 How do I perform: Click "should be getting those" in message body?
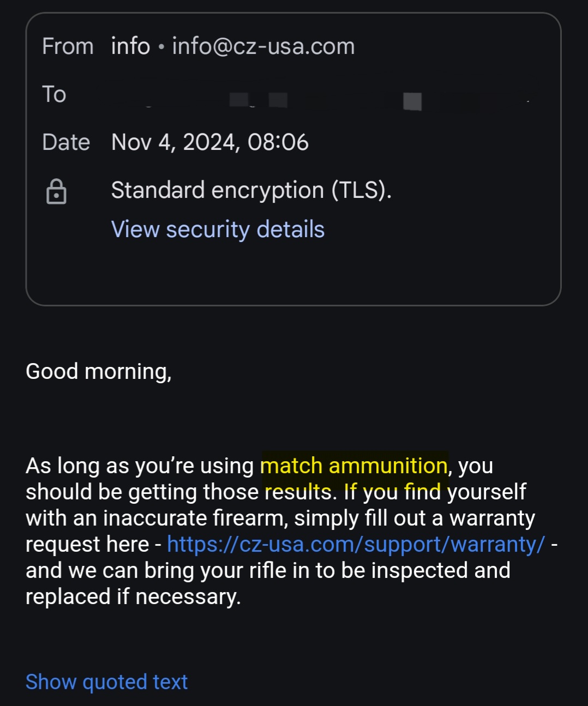pos(143,492)
